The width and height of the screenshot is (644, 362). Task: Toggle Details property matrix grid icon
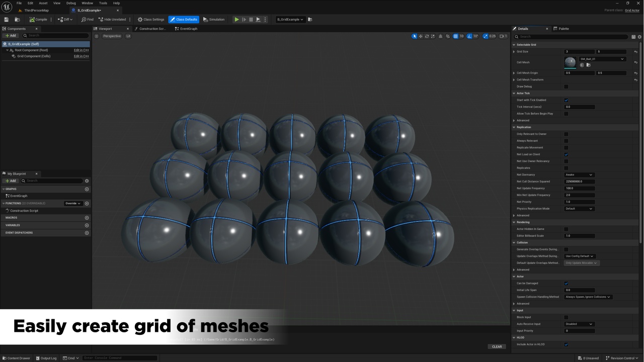coord(633,37)
